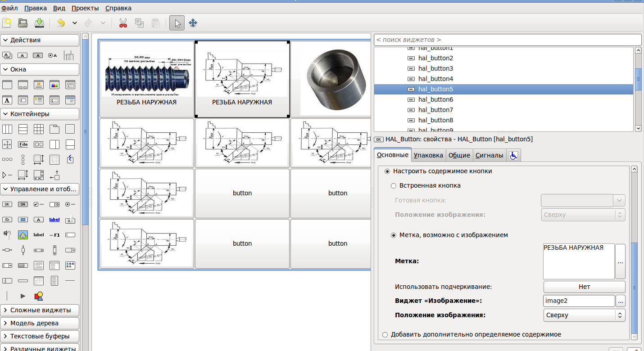This screenshot has width=644, height=351.
Task: Select 'Метка, возможно с изображением' radio button
Action: pyautogui.click(x=394, y=235)
